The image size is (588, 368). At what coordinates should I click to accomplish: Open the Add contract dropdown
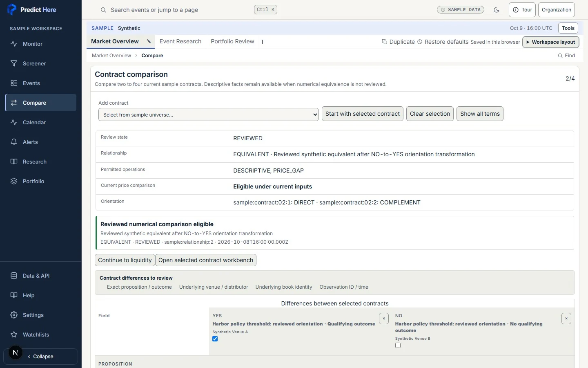tap(209, 114)
